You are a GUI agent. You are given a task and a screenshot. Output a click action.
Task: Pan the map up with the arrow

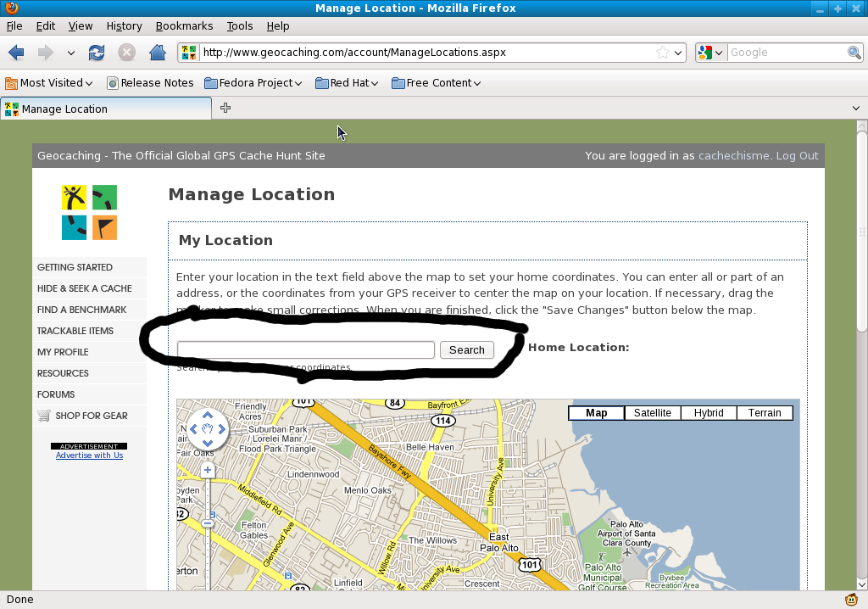208,415
